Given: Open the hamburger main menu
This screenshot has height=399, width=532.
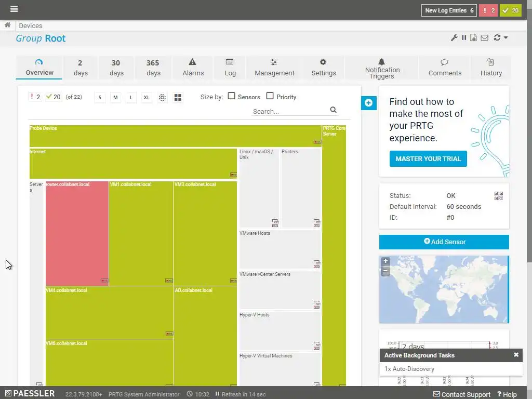Looking at the screenshot, I should [14, 9].
